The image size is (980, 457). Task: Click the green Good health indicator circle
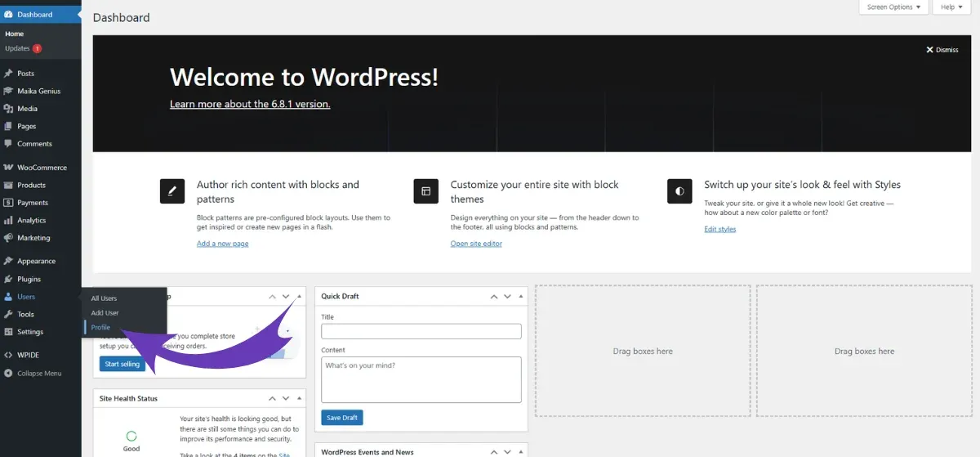[131, 437]
